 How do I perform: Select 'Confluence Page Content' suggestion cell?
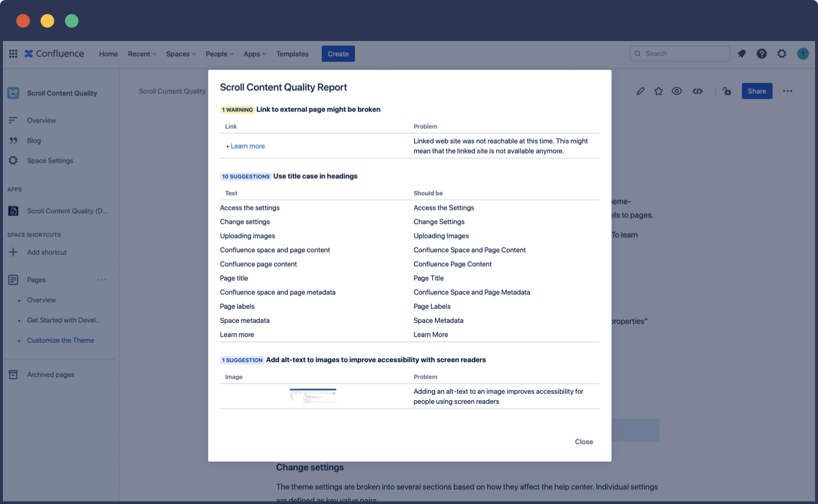tap(453, 264)
